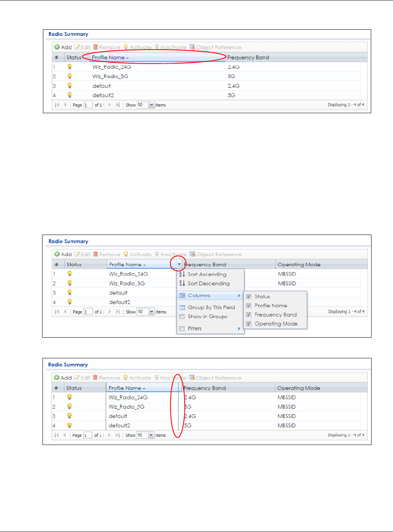Viewport: 393px width, 532px height.
Task: Click Add in the top Radio Summary panel
Action: [x=63, y=47]
